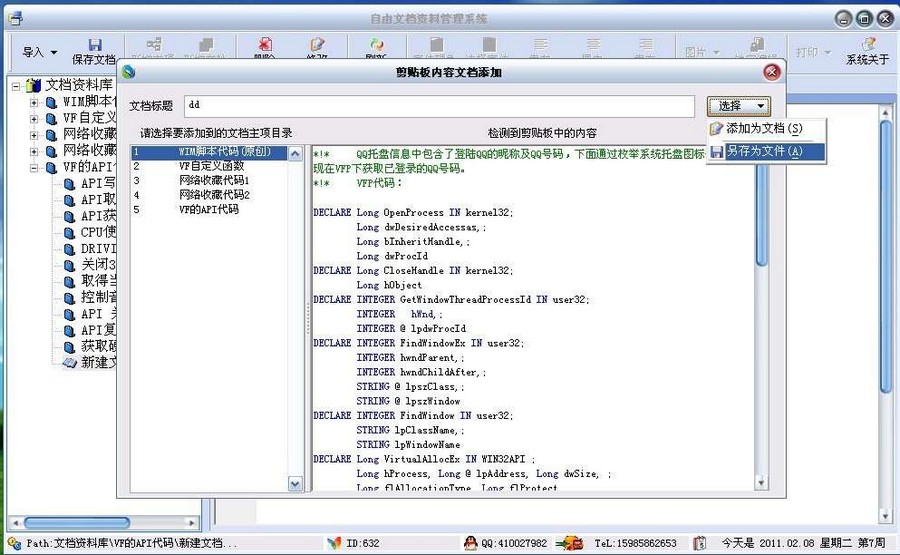Image resolution: width=900 pixels, height=555 pixels.
Task: Collapse the 文档资料库 root node
Action: tap(16, 87)
